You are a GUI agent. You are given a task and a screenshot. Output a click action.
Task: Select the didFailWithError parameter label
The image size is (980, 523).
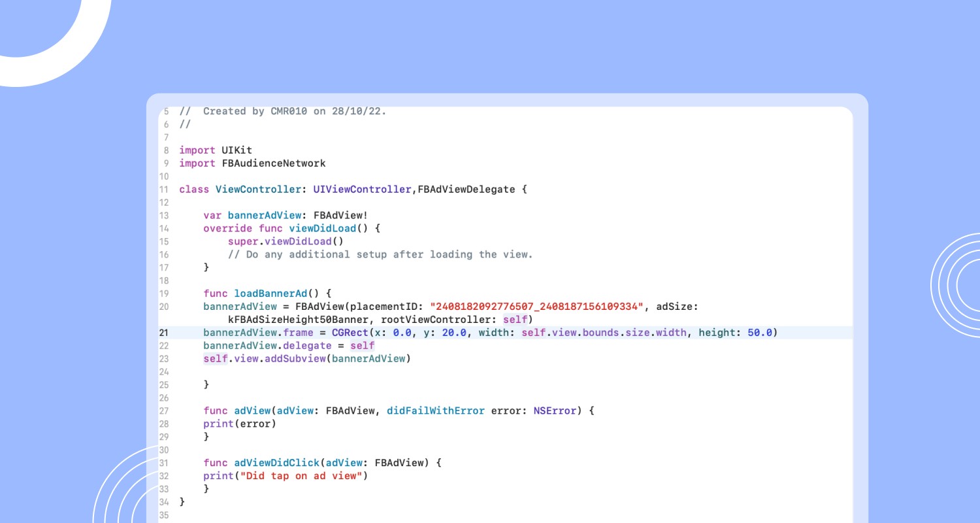tap(435, 411)
